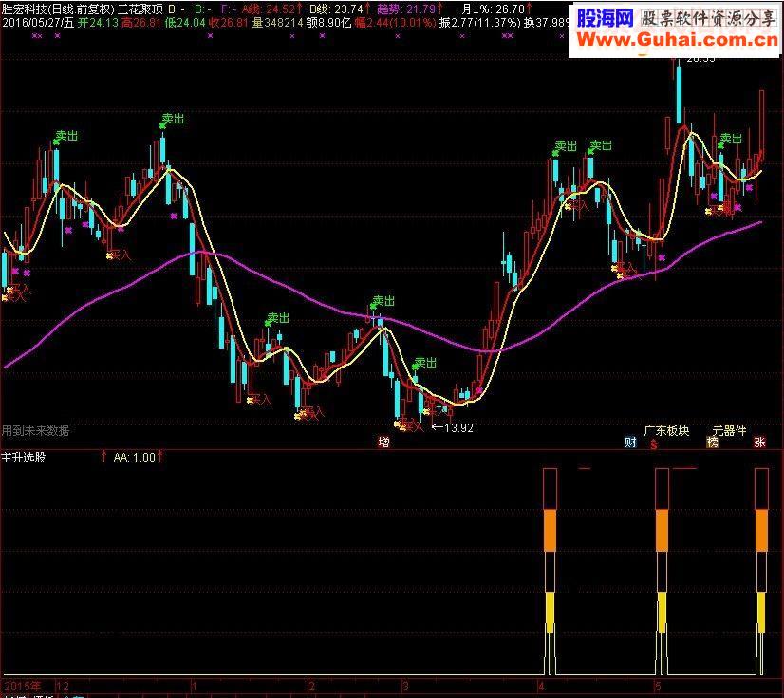Click the 榜 ranking marker icon
Viewport: 784px width, 698px height.
(712, 442)
